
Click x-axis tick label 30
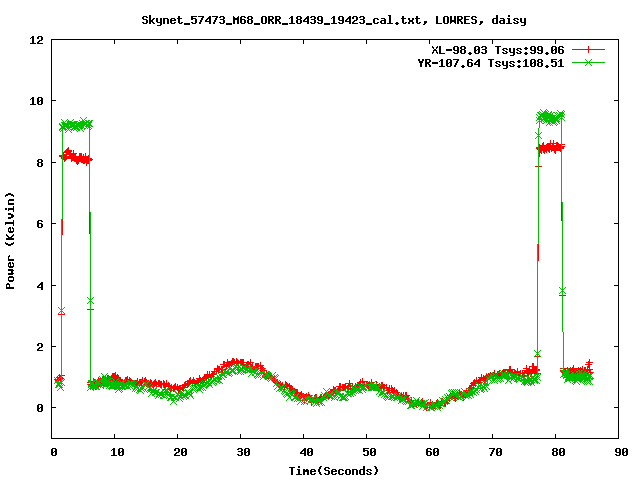243,452
